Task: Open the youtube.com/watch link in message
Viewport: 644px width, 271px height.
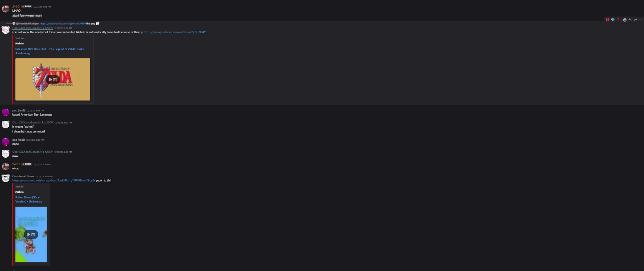Action: coord(175,32)
